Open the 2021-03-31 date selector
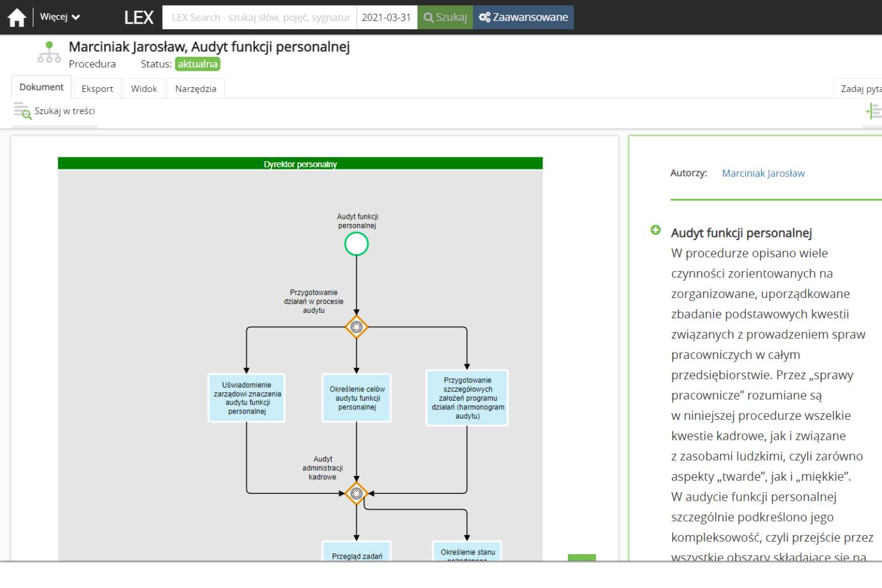 [x=386, y=18]
